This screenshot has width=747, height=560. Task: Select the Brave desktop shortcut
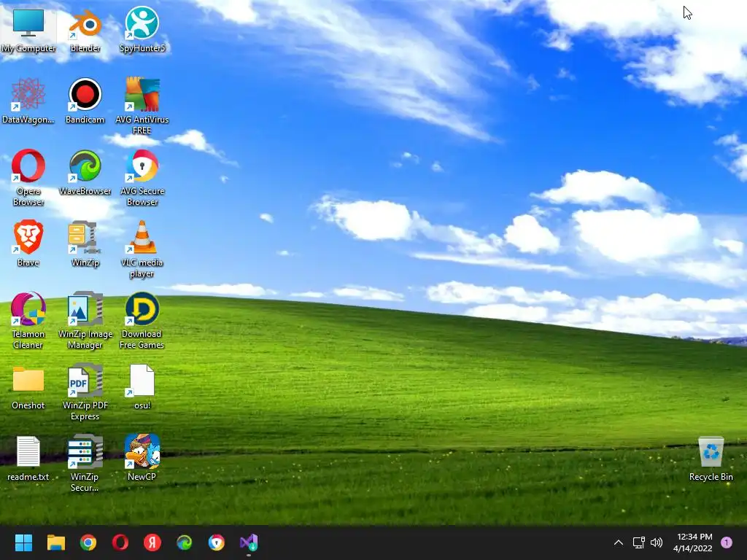pyautogui.click(x=28, y=244)
